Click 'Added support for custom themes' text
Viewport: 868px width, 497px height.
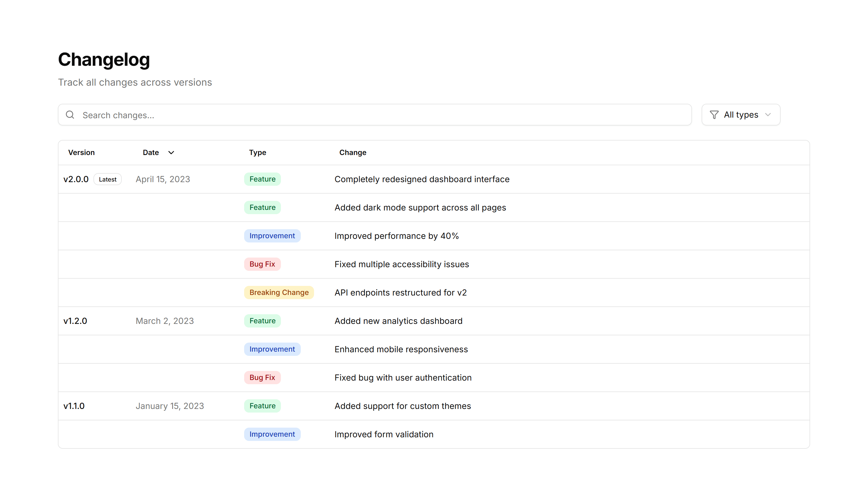pos(403,406)
